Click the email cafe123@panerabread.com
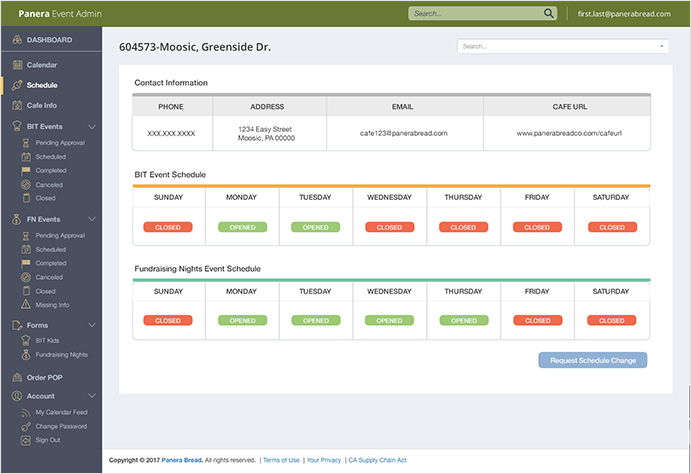 [x=404, y=133]
